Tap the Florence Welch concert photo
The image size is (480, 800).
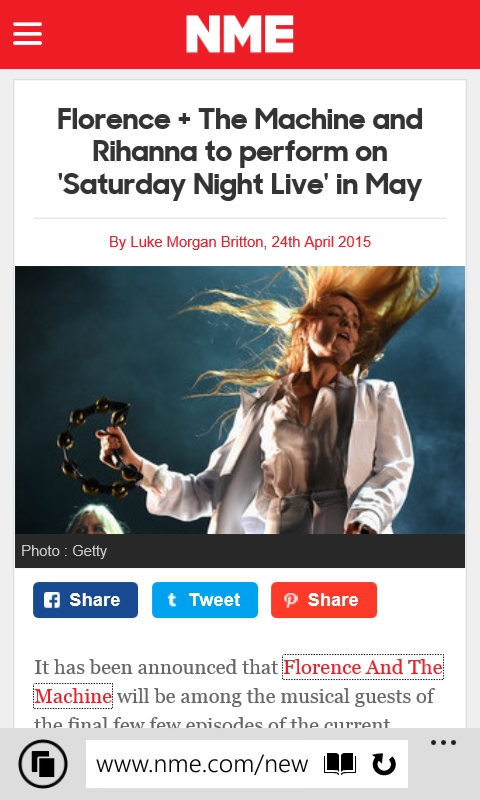240,400
